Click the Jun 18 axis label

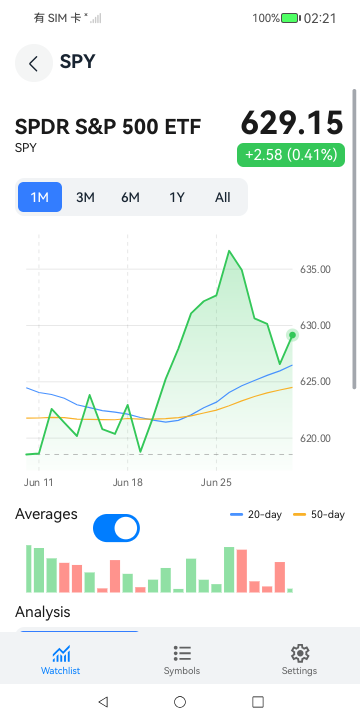point(128,483)
